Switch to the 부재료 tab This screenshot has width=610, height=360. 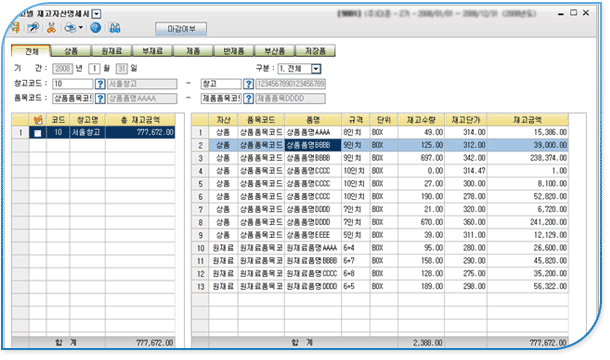tap(152, 51)
